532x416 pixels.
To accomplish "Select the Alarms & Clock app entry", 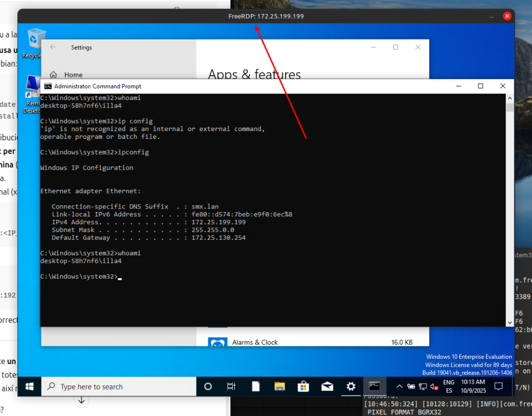I will tap(255, 342).
